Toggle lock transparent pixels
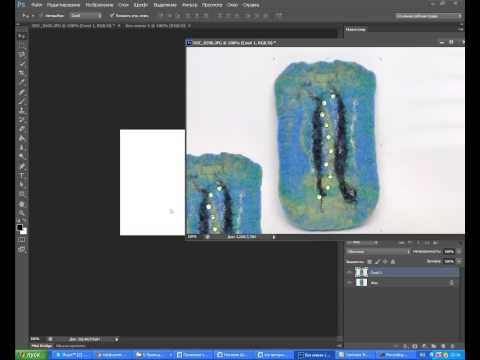This screenshot has width=480, height=360. 370,262
